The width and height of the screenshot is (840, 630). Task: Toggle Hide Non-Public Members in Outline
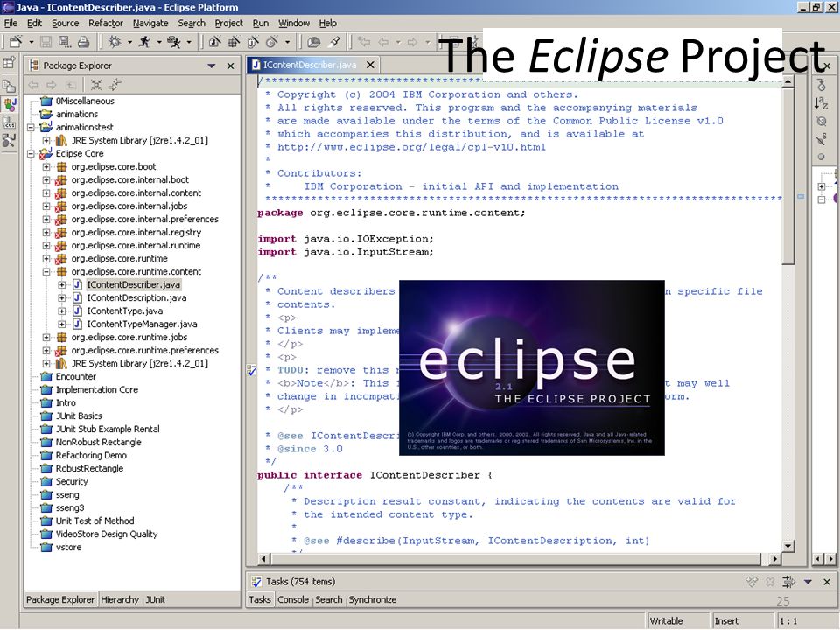pos(821,157)
